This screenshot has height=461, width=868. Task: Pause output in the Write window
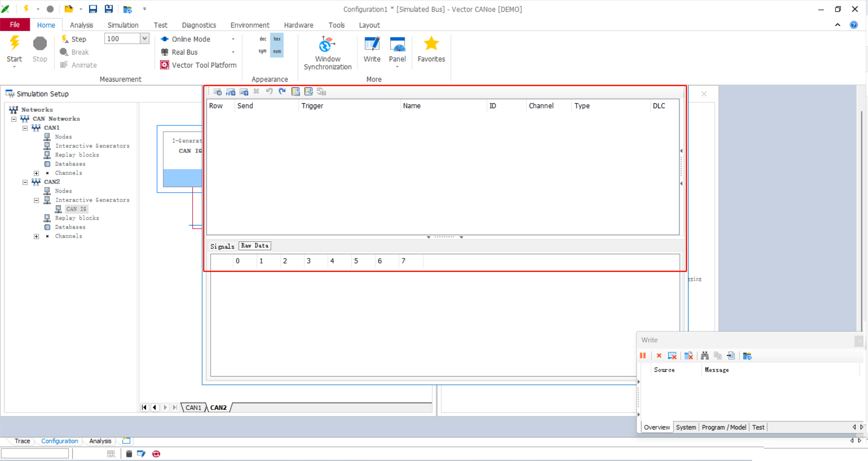coord(643,356)
